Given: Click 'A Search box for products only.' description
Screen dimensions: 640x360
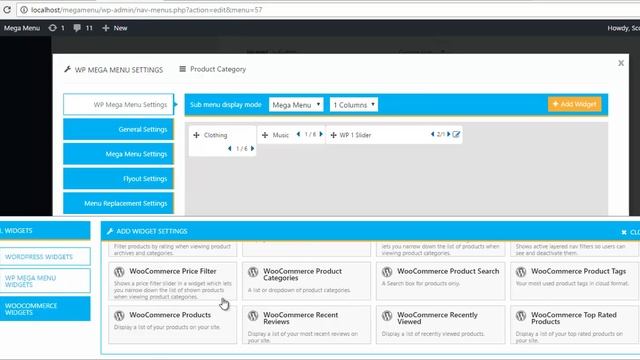Looking at the screenshot, I should coord(421,283).
